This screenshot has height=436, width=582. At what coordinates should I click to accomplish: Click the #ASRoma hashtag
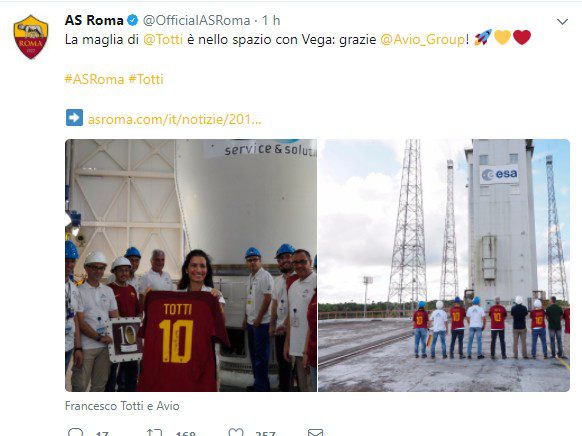point(94,79)
